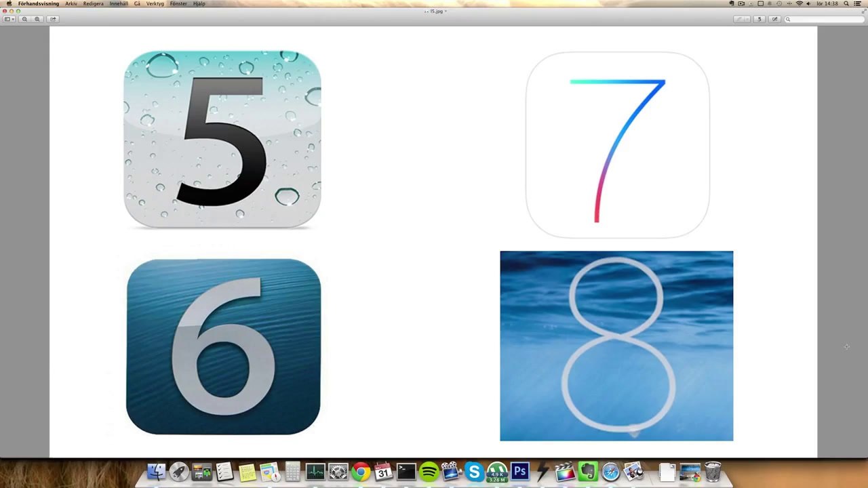Open the title dropdown arrow beside the .jpg filename
868x488 pixels.
(x=446, y=12)
